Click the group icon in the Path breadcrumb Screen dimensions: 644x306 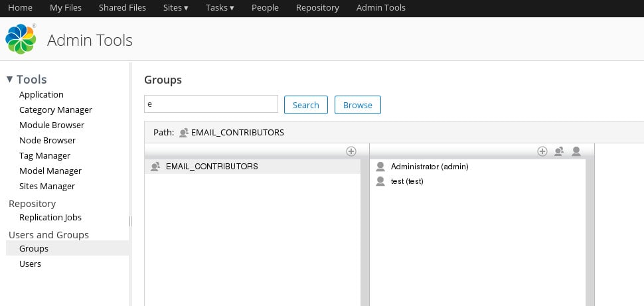click(184, 132)
